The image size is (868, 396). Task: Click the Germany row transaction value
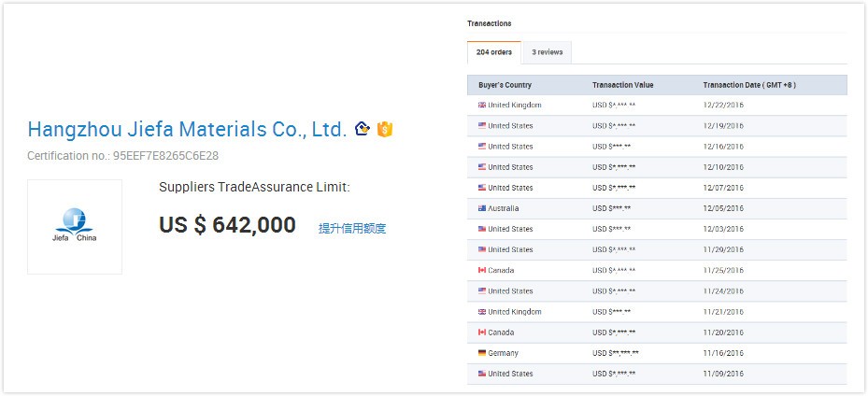(x=616, y=353)
